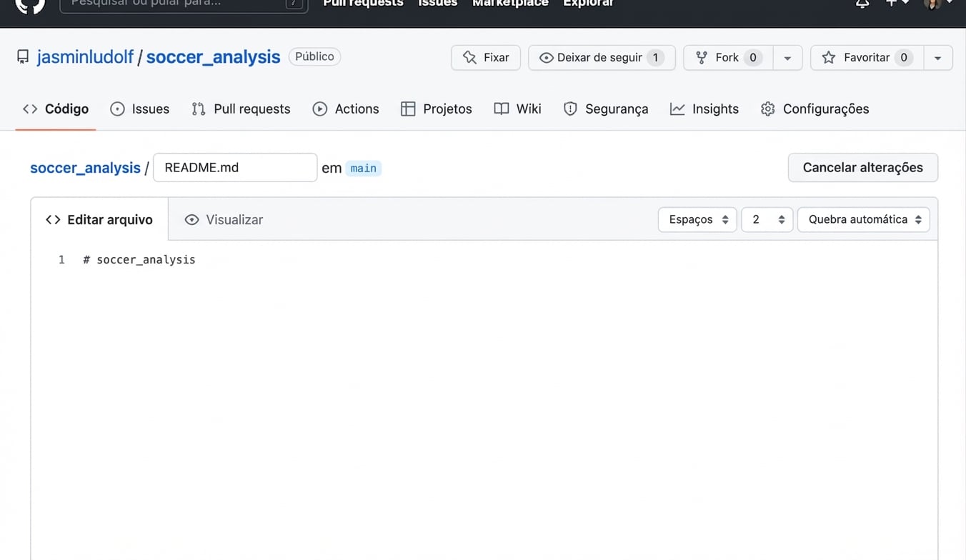This screenshot has width=966, height=560.
Task: Click the main branch label
Action: click(364, 169)
